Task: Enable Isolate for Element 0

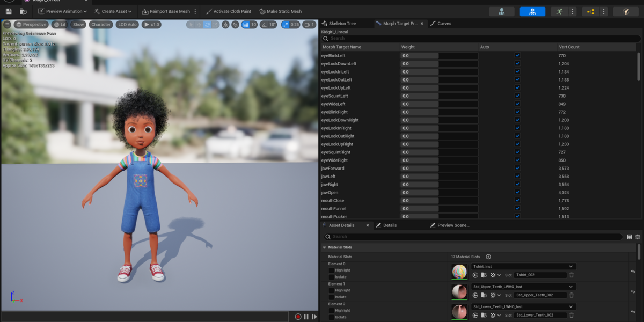Action: [x=331, y=277]
